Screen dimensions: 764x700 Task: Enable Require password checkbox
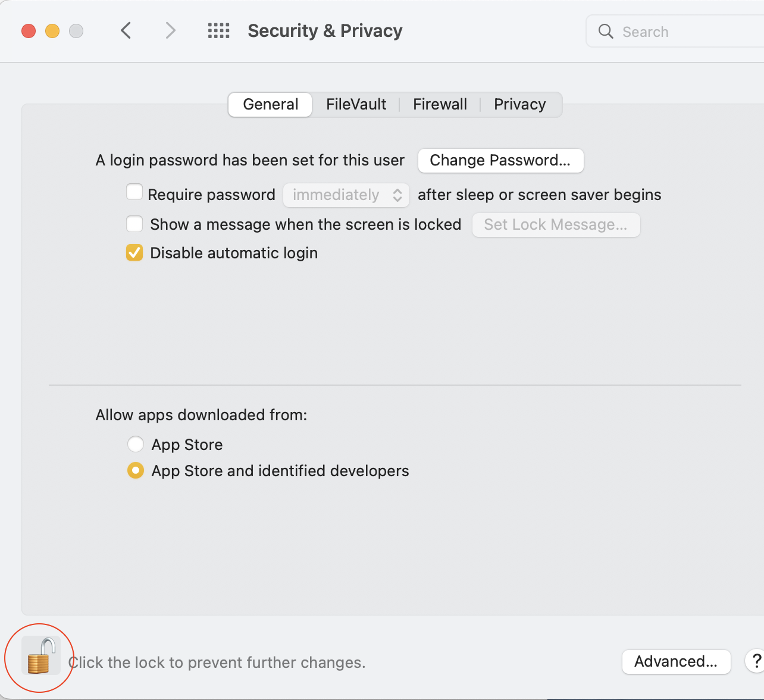click(134, 193)
